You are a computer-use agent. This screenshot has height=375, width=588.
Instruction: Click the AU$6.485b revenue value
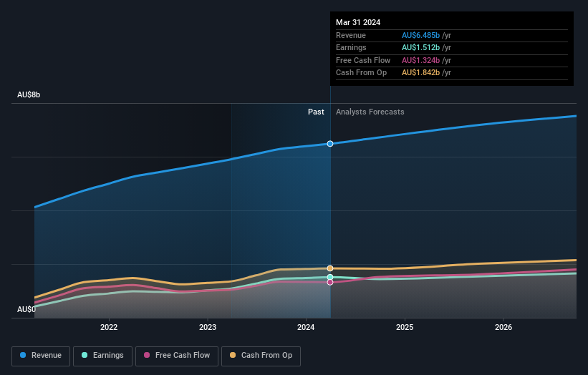coord(420,35)
